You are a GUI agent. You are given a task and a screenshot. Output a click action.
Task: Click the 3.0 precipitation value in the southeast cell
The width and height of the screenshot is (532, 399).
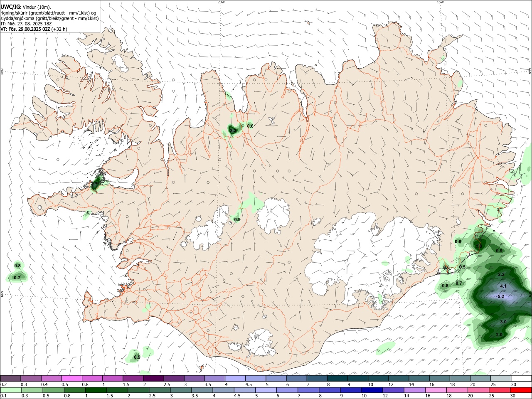point(503,322)
